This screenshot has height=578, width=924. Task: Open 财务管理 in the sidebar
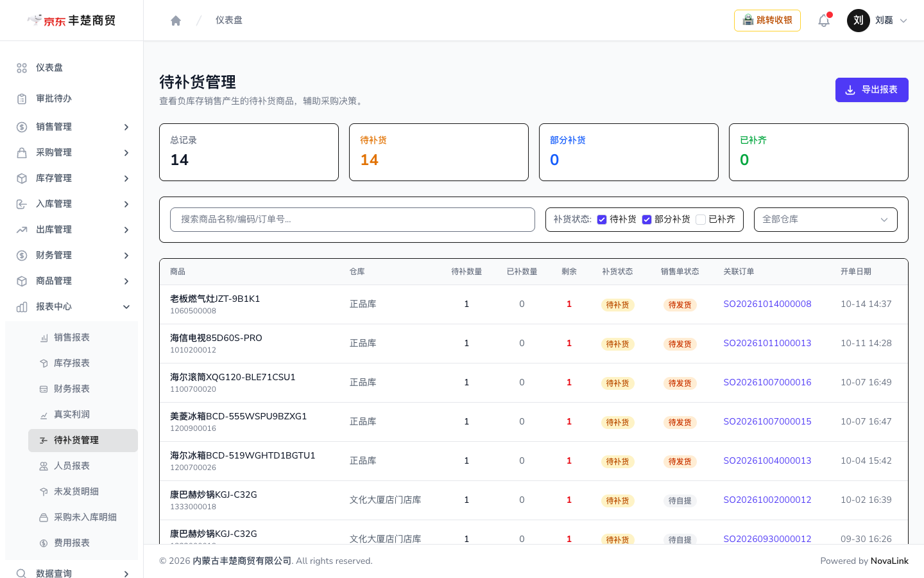coord(72,256)
